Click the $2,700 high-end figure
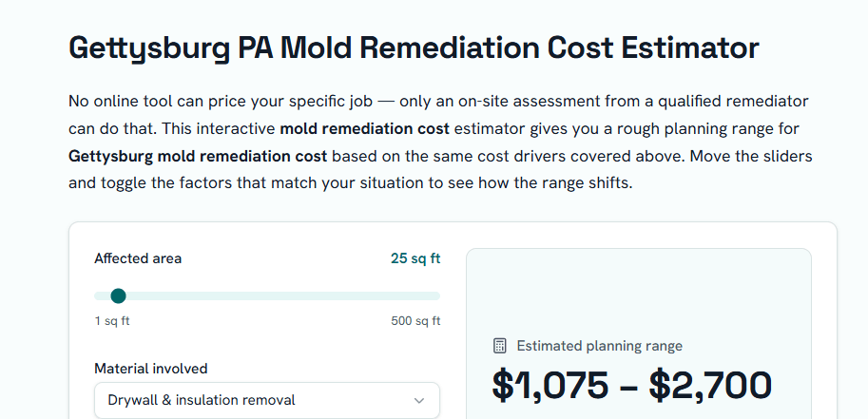This screenshot has height=419, width=868. coord(710,385)
